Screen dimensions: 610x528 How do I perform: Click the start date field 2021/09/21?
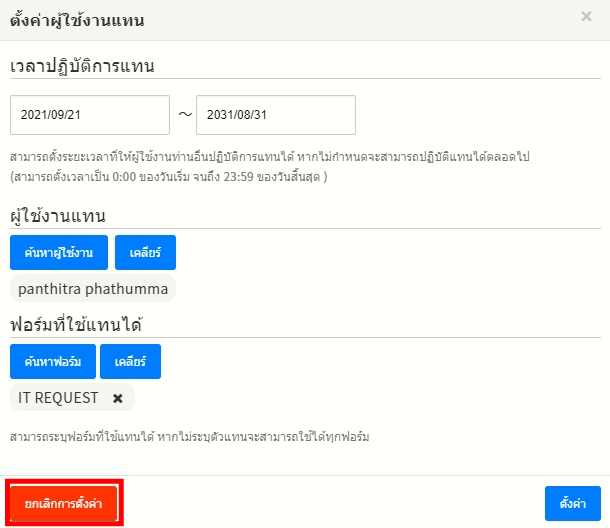(90, 114)
